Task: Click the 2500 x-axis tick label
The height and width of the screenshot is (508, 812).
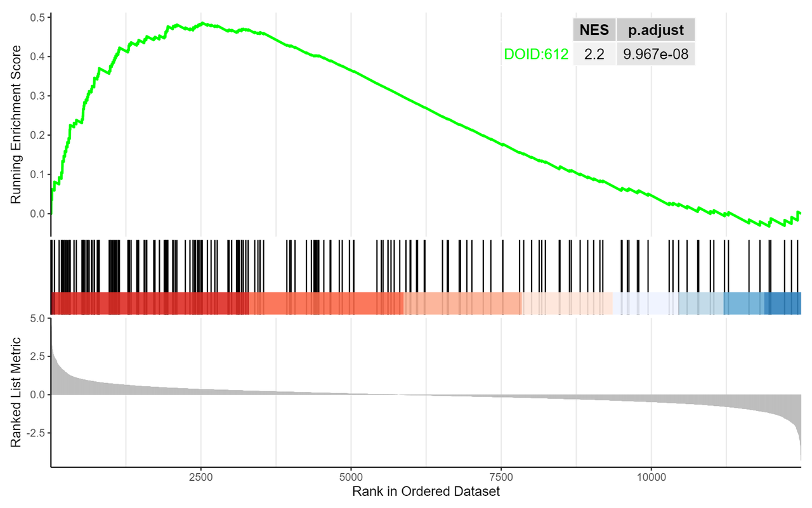Action: tap(200, 477)
